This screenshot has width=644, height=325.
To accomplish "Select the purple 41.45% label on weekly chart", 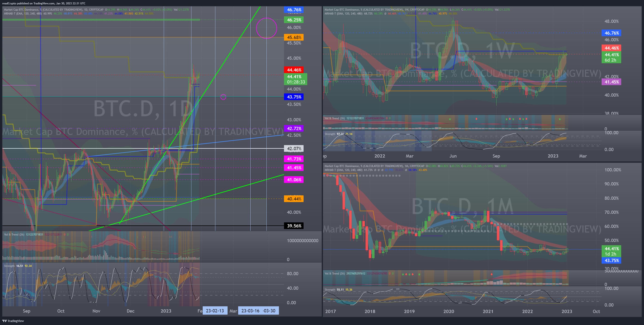I will point(612,82).
